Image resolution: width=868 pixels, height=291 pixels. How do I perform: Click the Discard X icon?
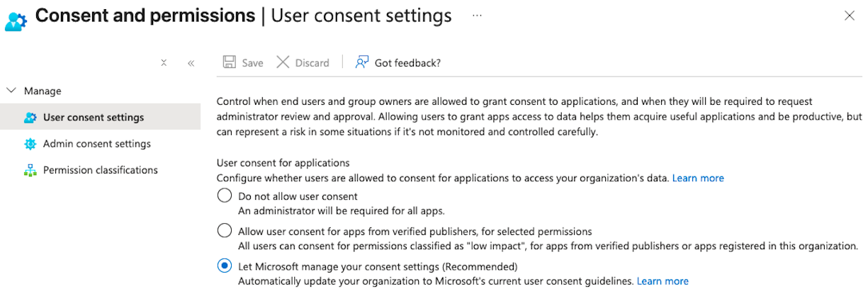pyautogui.click(x=283, y=62)
